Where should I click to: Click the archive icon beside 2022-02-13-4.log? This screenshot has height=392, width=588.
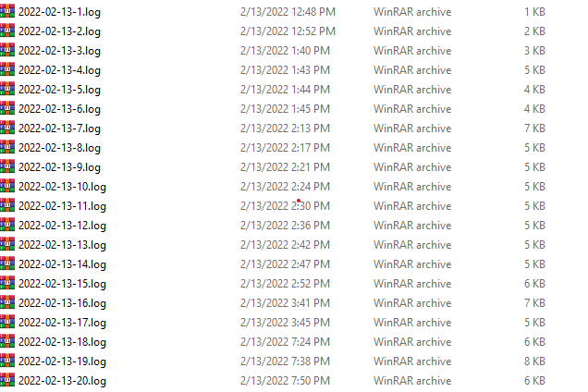point(7,69)
